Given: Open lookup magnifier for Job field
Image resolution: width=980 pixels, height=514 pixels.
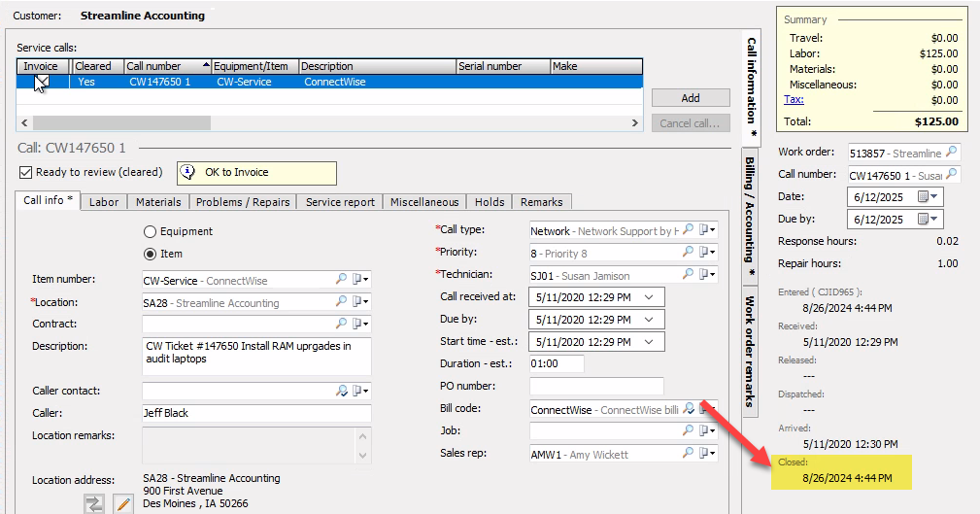Looking at the screenshot, I should point(688,430).
